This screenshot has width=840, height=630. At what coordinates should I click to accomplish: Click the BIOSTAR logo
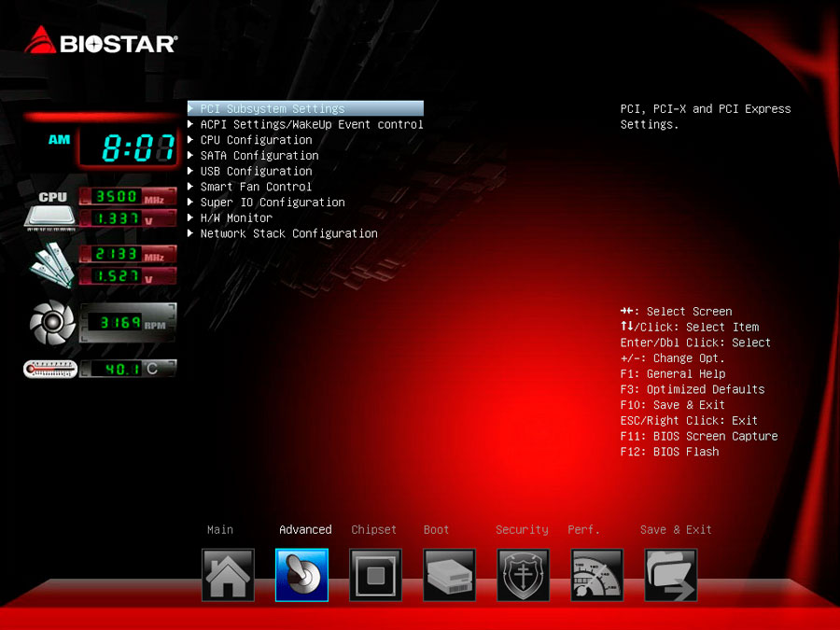click(x=101, y=41)
